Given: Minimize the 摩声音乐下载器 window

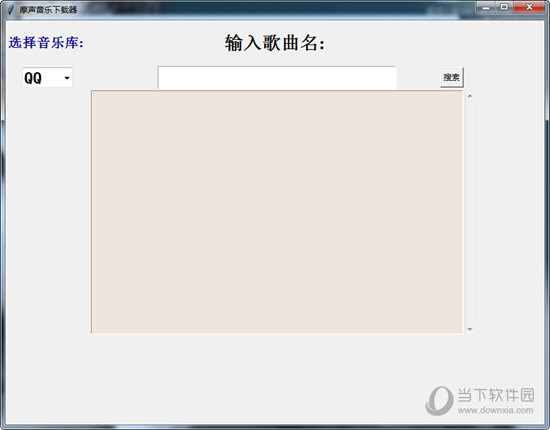Looking at the screenshot, I should pyautogui.click(x=486, y=7).
